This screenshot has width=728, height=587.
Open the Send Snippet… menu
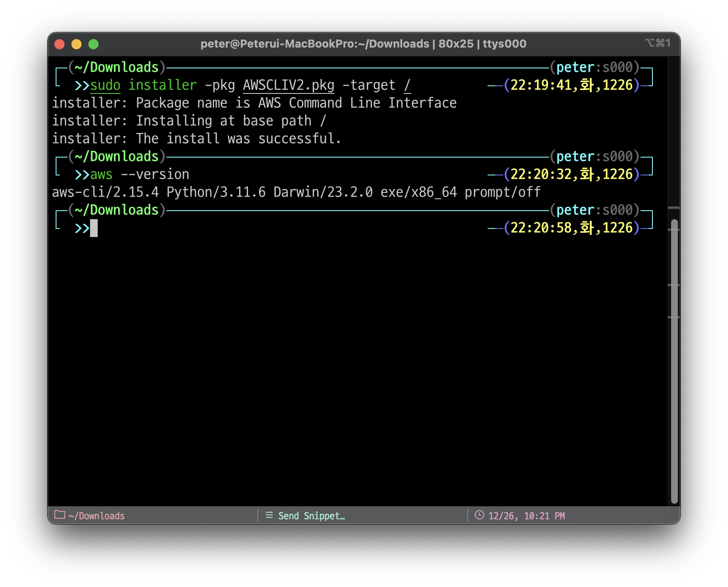point(311,516)
